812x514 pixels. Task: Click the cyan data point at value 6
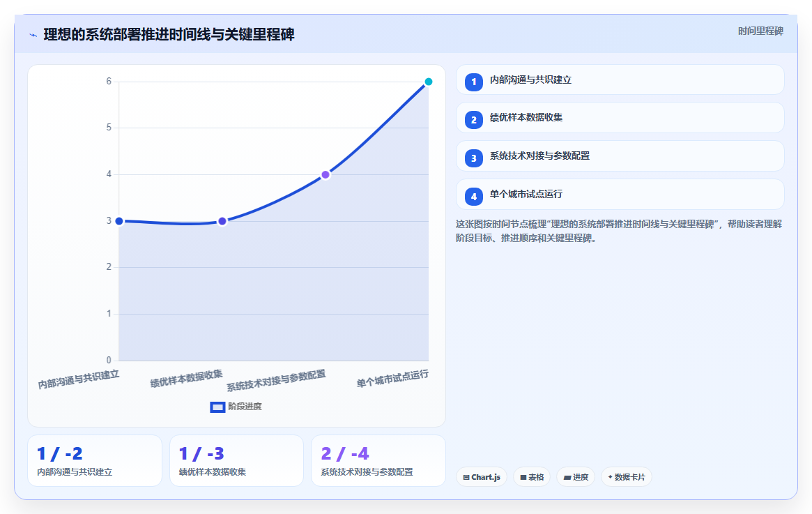428,82
